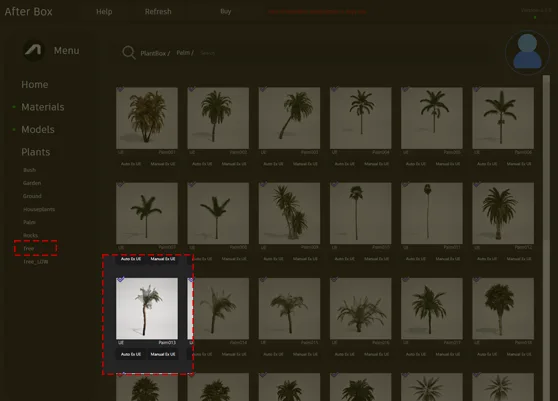
Task: Click the check mark on Palm008 thumbnail
Action: pos(191,184)
